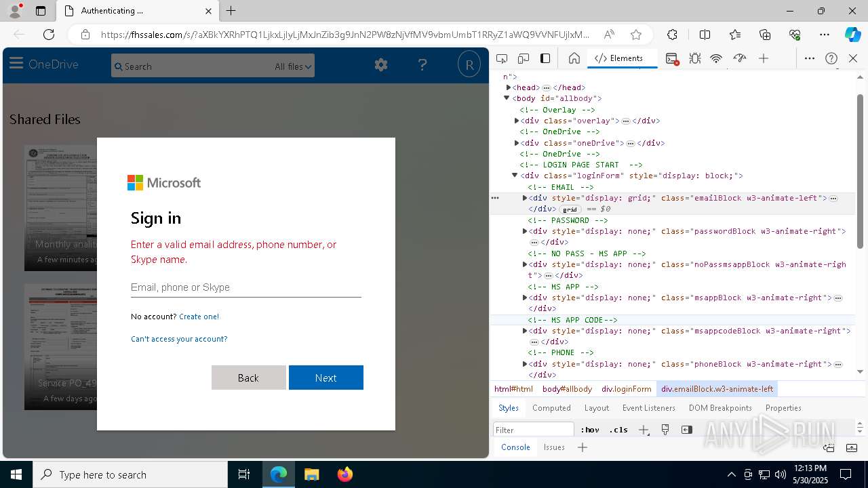Open the Split screen icon
The width and height of the screenshot is (868, 488).
pyautogui.click(x=705, y=35)
